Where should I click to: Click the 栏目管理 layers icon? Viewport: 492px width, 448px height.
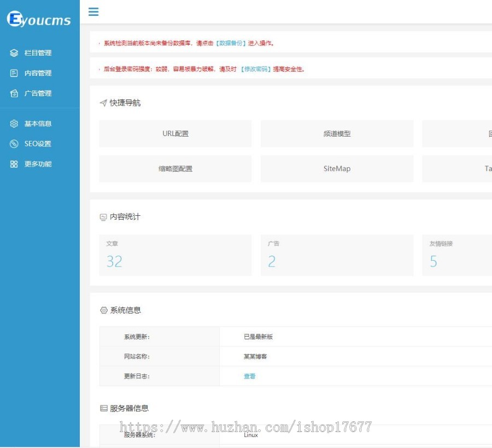pyautogui.click(x=14, y=53)
